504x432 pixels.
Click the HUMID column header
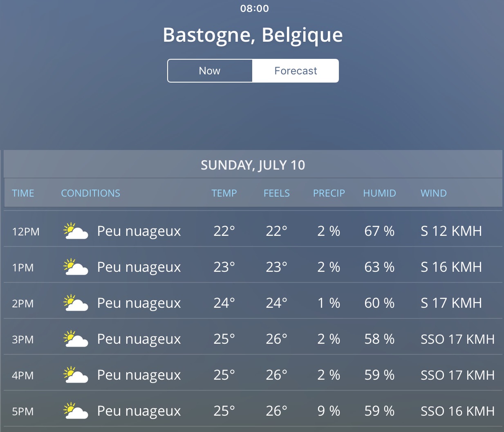380,193
